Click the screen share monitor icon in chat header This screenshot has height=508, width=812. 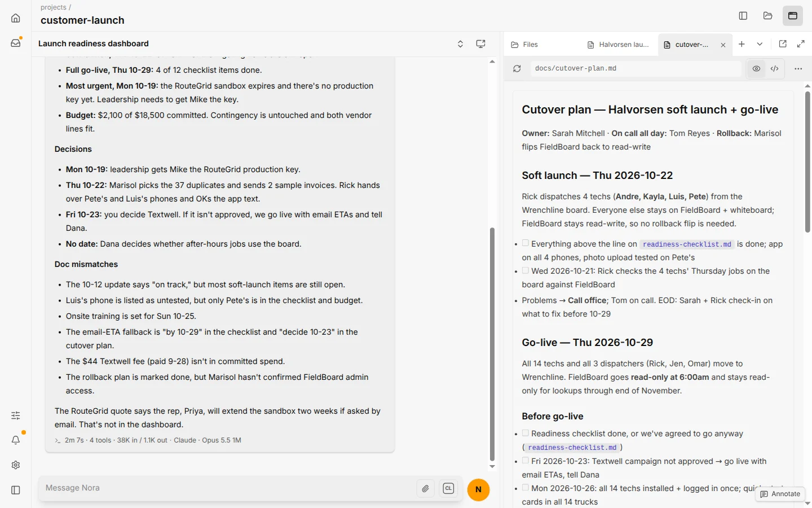pos(481,44)
